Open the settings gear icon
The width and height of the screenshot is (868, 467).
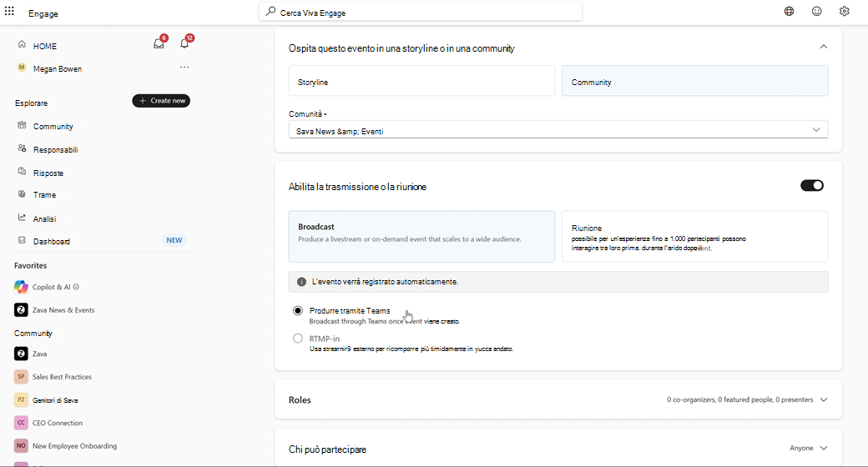click(x=844, y=11)
